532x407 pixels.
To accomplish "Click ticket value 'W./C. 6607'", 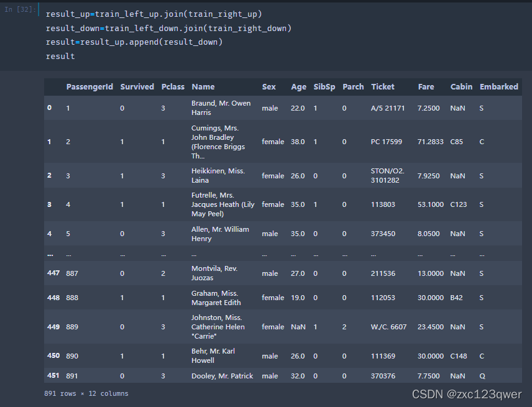I will click(x=388, y=327).
